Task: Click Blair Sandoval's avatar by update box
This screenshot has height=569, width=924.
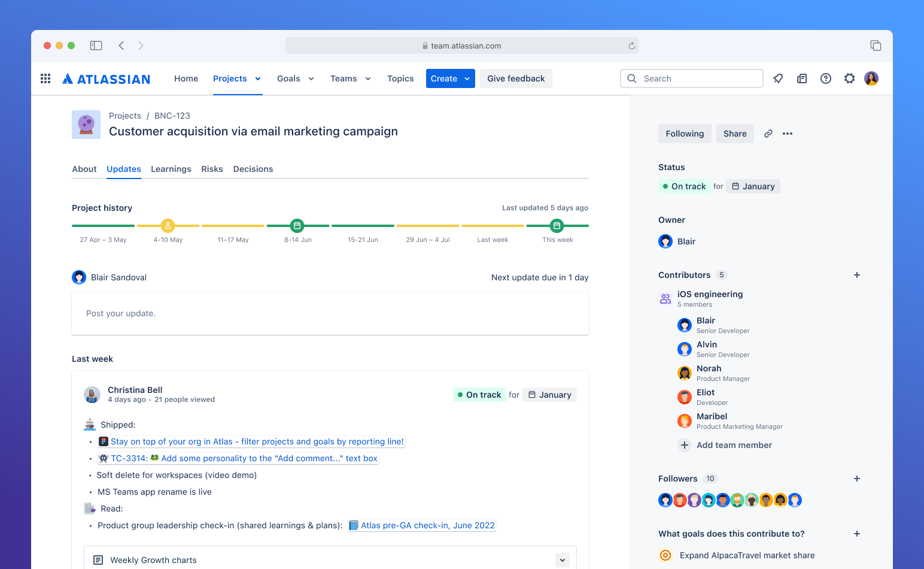Action: coord(79,277)
